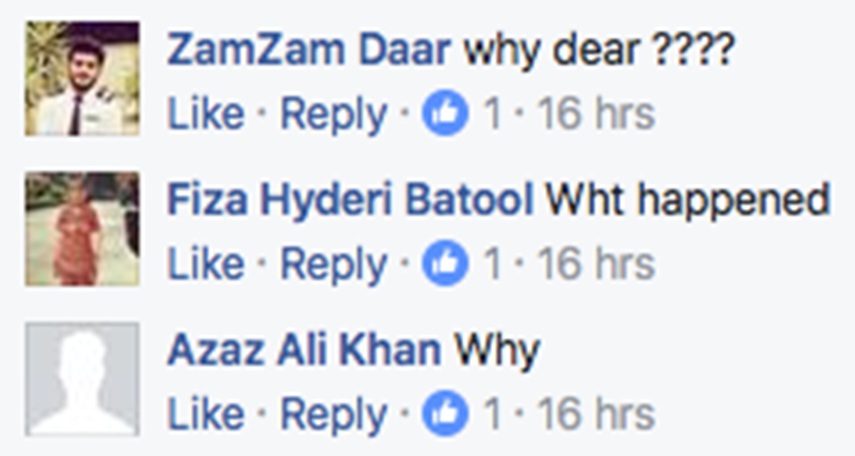Reply to ZamZam Daar's comment

[334, 116]
